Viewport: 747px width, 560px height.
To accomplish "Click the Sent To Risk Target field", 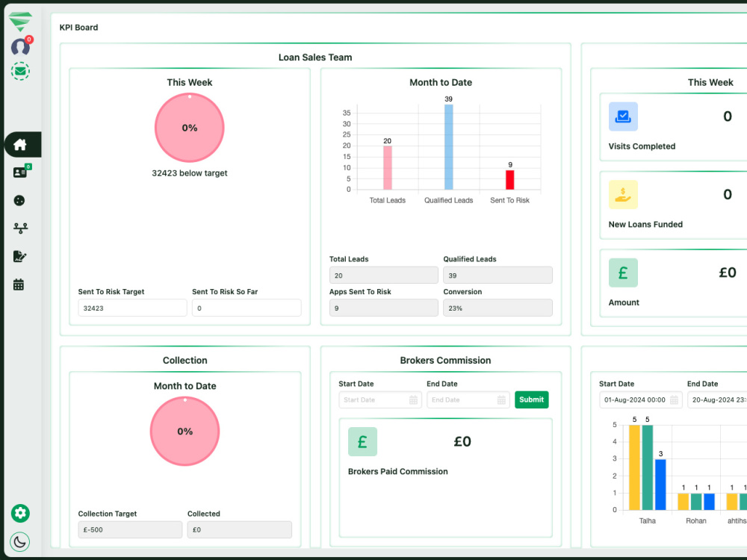I will (x=132, y=308).
